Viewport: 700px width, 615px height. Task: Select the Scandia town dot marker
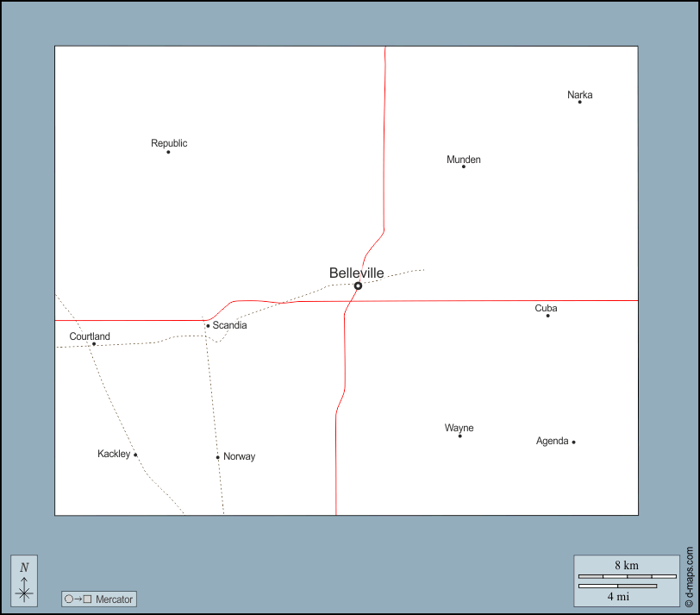(208, 326)
